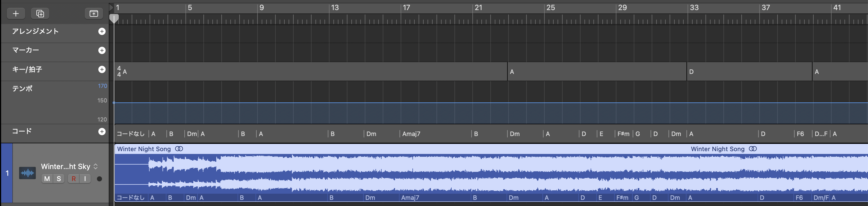Image resolution: width=868 pixels, height=206 pixels.
Task: Add a chord in the コード row
Action: click(x=102, y=132)
